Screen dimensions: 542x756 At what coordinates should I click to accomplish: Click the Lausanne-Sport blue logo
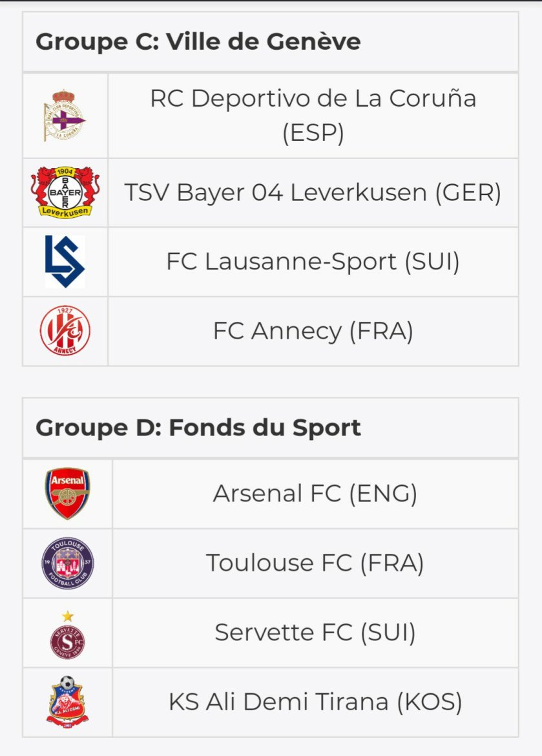tap(65, 262)
